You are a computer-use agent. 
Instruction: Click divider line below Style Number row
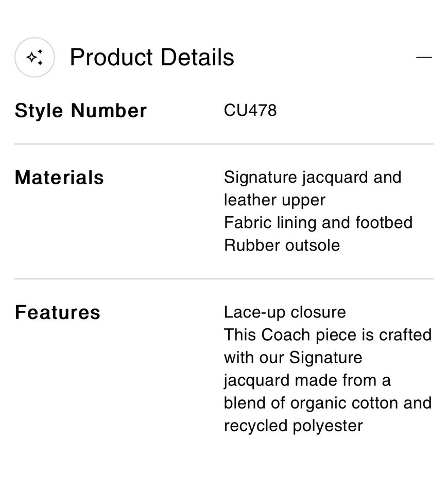(224, 144)
